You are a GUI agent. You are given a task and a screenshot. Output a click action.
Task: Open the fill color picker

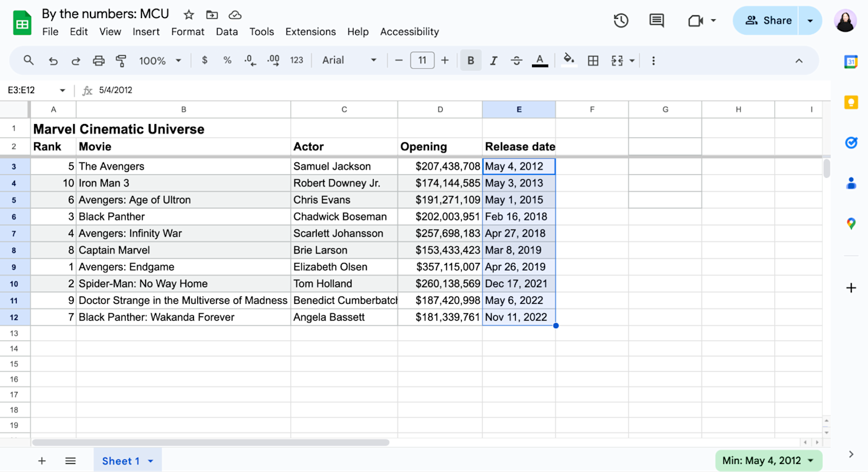[569, 60]
